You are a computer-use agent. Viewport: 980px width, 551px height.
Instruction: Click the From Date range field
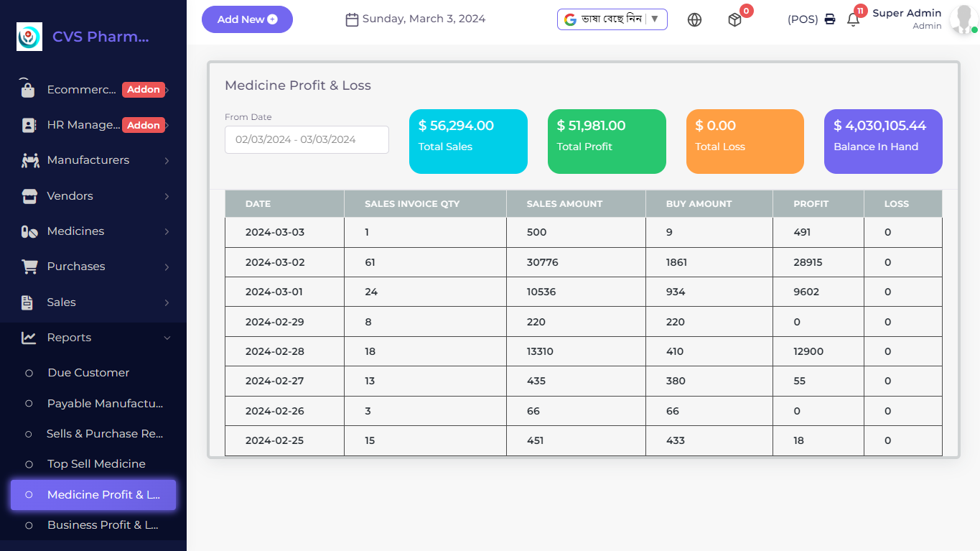(x=307, y=139)
